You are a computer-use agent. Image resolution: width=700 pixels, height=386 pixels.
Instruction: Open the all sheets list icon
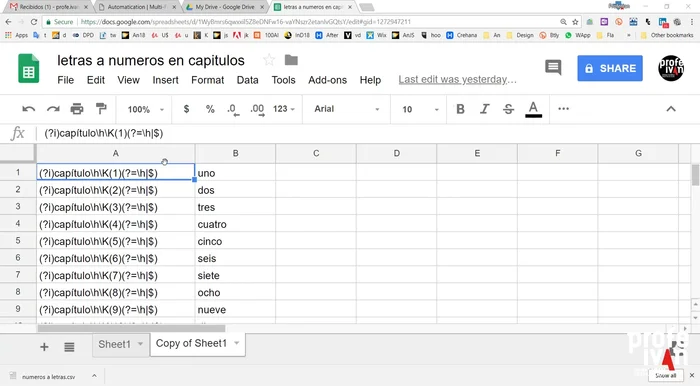69,347
